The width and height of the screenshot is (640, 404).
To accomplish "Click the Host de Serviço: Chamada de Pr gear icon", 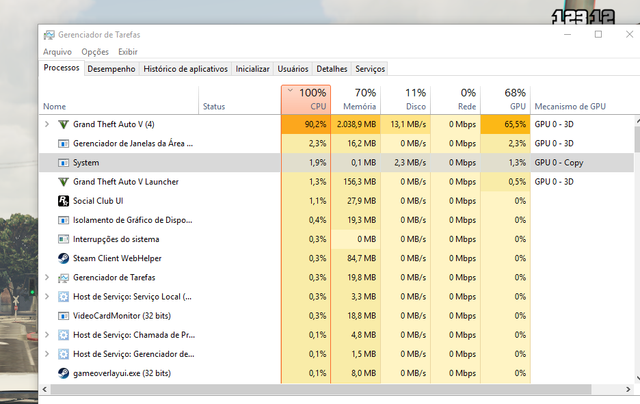I will 63,335.
